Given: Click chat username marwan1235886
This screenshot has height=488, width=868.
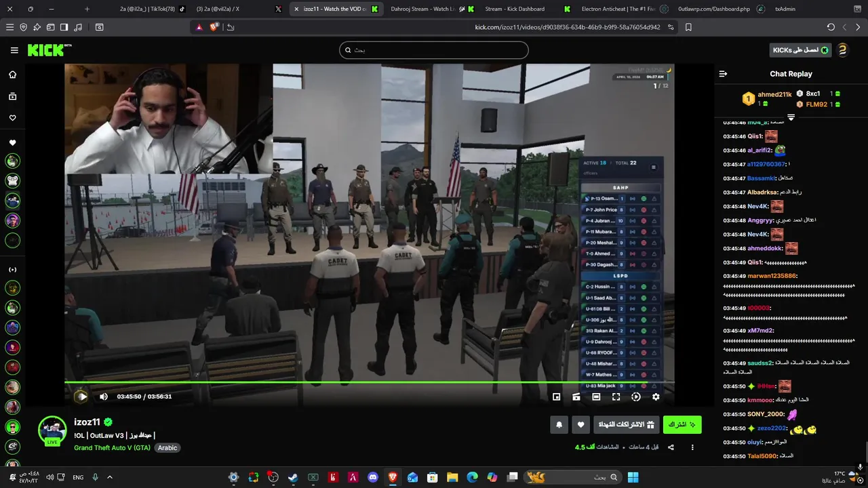Looking at the screenshot, I should pos(772,276).
